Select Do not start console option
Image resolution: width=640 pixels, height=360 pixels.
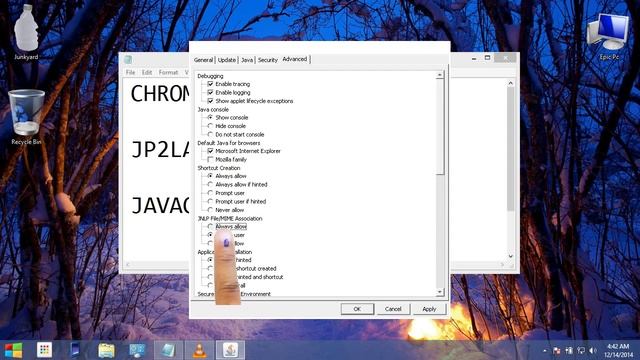pos(210,134)
